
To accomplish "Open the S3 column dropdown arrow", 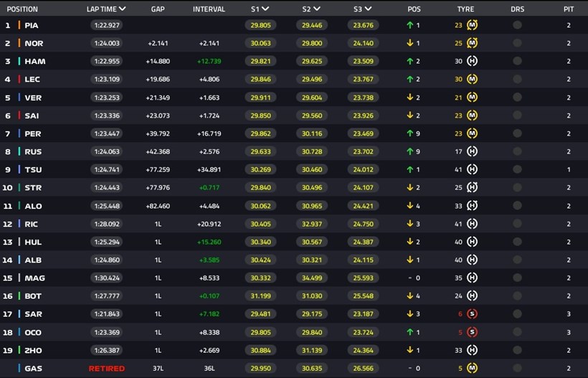I will pos(369,9).
